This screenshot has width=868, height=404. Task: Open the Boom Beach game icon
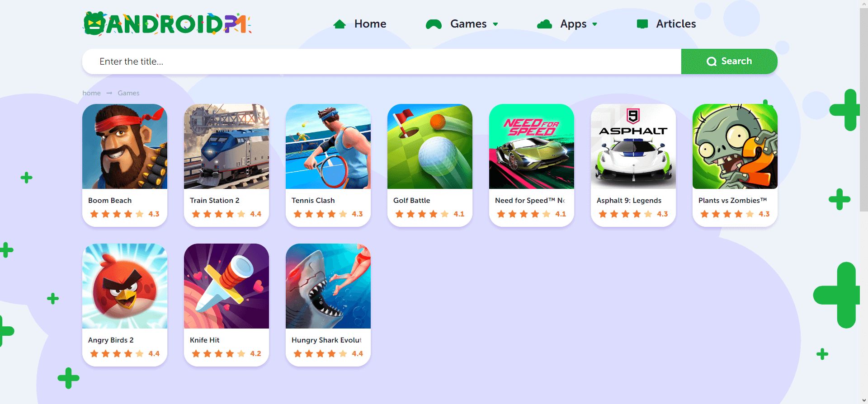pyautogui.click(x=125, y=146)
